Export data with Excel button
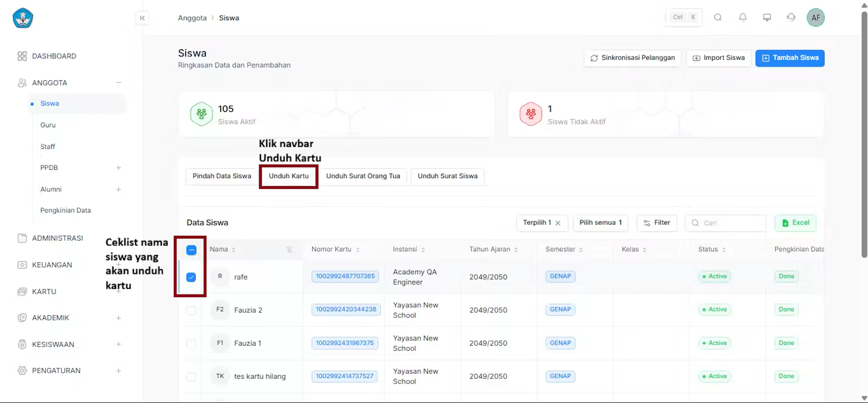 [795, 223]
